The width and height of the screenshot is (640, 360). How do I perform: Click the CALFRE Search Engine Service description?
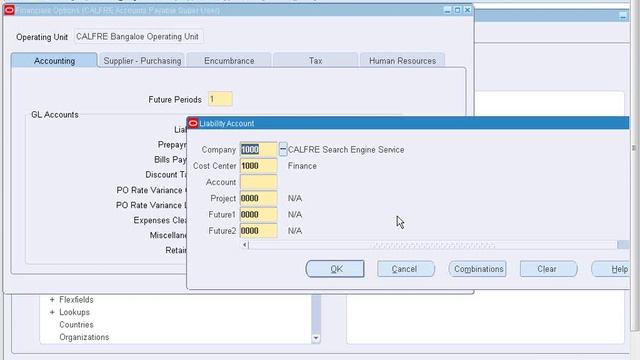[x=346, y=150]
